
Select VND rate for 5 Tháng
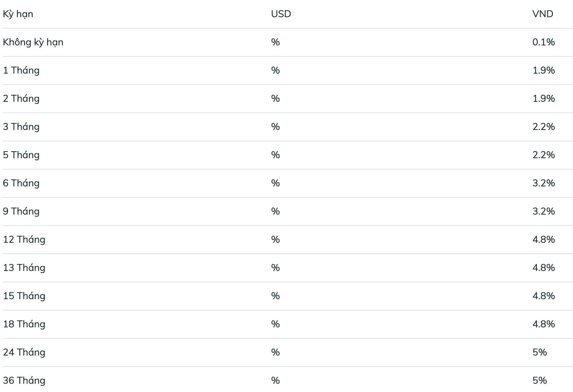(x=543, y=155)
